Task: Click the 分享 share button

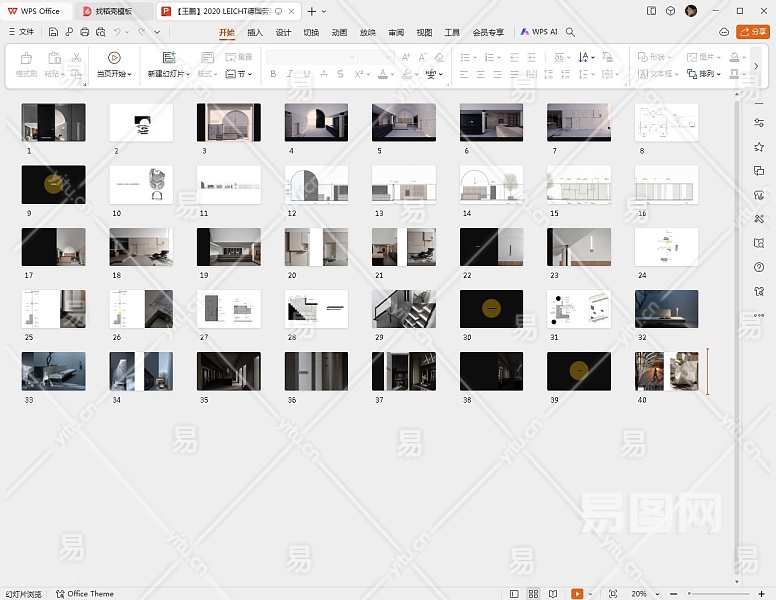Action: pos(753,32)
